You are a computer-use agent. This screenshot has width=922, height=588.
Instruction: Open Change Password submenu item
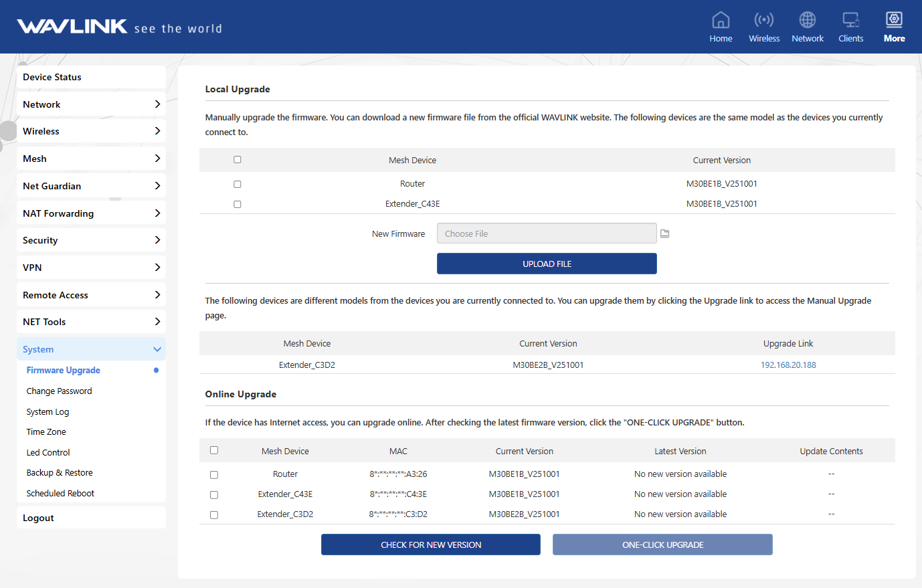pos(60,391)
